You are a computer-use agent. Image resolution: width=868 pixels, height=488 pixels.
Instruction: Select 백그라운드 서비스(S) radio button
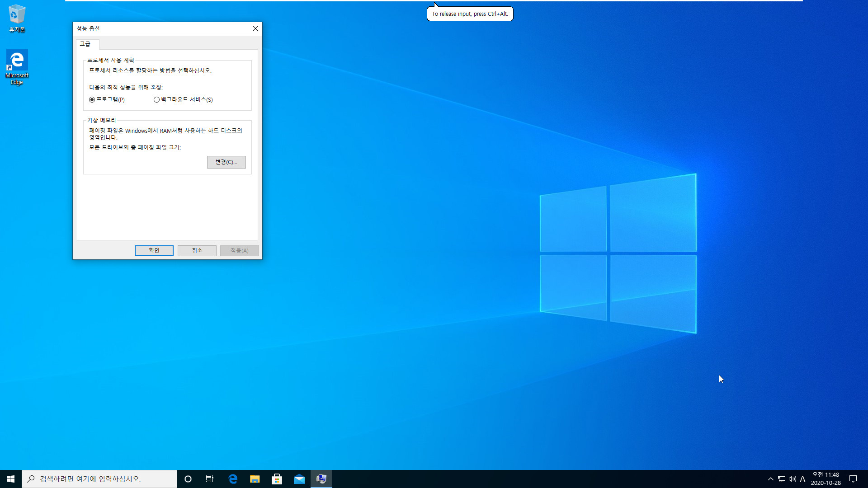[x=157, y=99]
